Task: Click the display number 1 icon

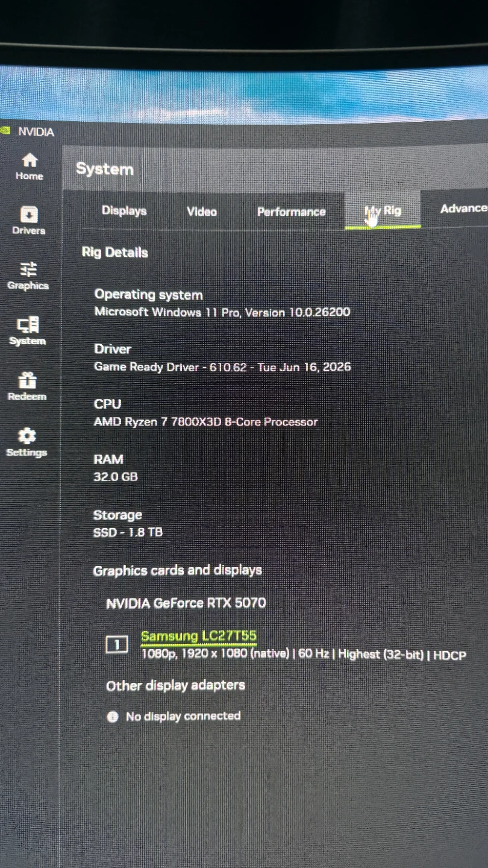Action: tap(117, 644)
